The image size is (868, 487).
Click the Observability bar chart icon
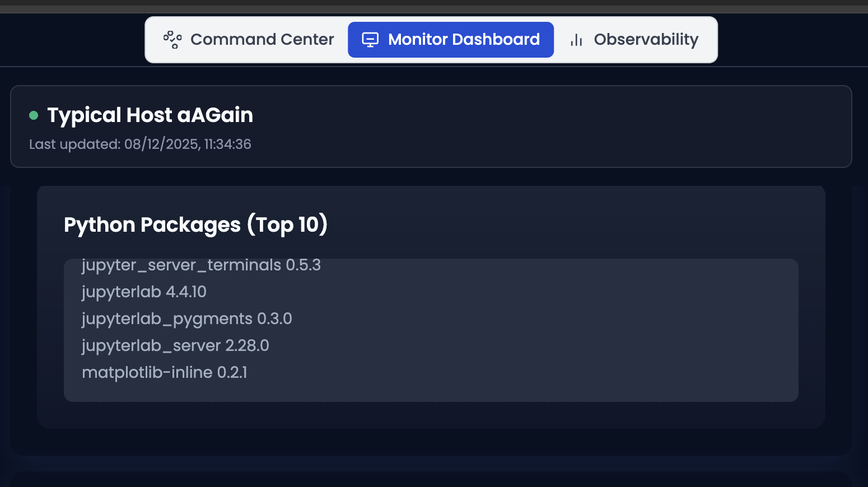(x=576, y=40)
